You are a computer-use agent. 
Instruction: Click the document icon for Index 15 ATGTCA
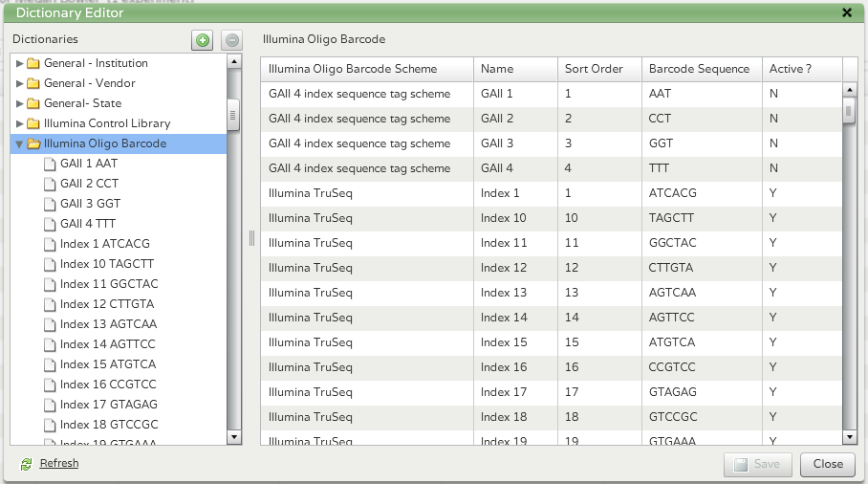coord(50,364)
